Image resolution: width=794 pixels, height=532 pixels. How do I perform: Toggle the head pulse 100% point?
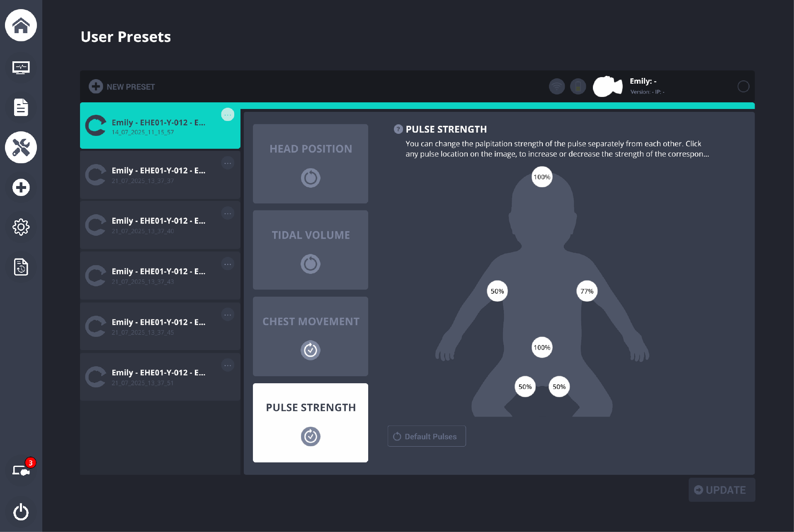(541, 177)
